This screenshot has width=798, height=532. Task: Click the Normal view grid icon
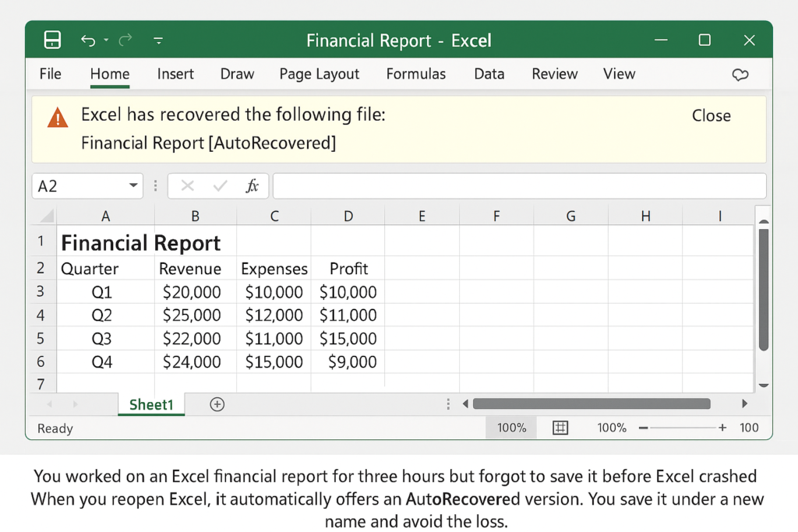click(x=560, y=428)
